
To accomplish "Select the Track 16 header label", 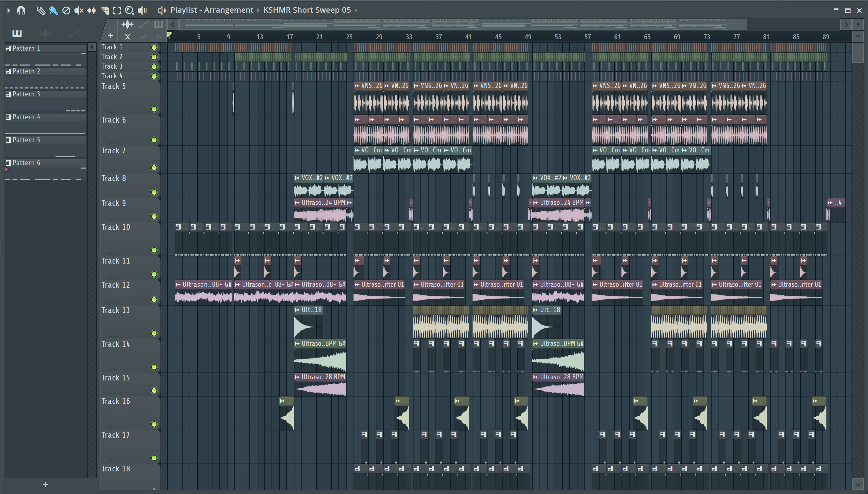I will pos(116,401).
